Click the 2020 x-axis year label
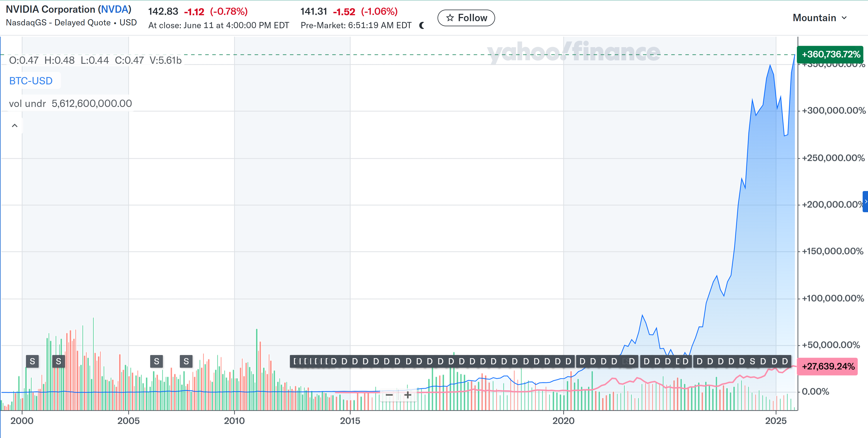Viewport: 868px width, 438px height. tap(563, 421)
